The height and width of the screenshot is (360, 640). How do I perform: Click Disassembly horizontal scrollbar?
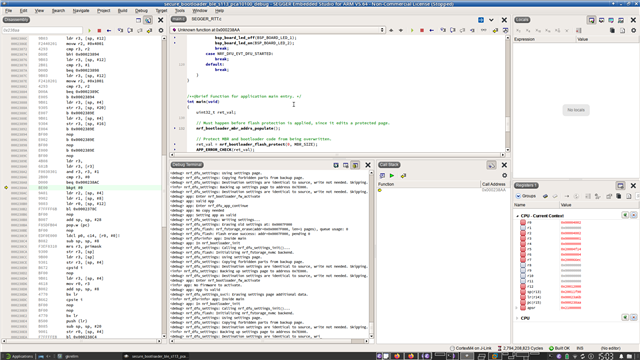click(82, 341)
